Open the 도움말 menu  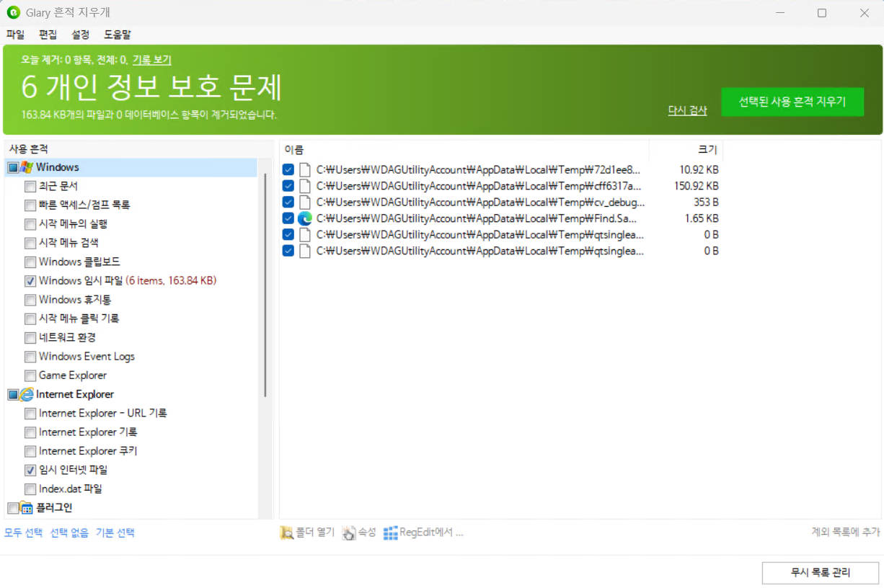pyautogui.click(x=118, y=34)
